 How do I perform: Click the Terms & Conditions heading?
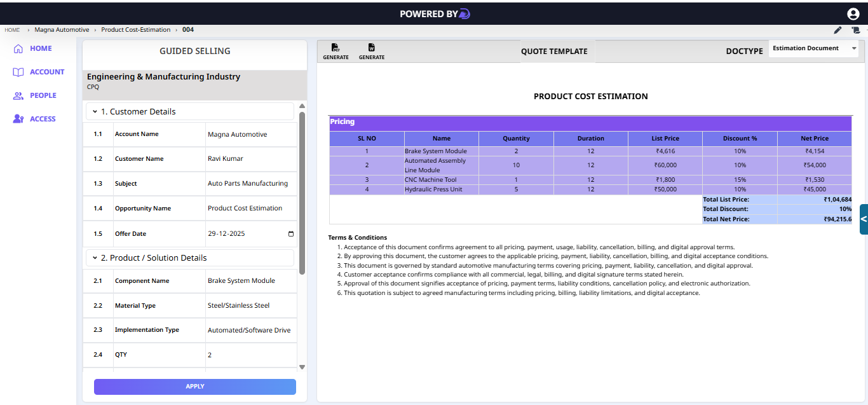358,238
